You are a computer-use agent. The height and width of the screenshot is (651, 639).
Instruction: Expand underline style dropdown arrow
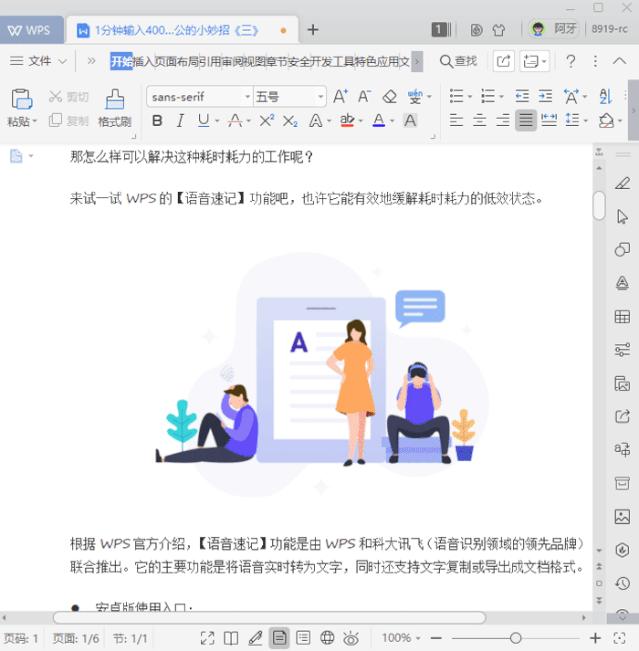click(217, 121)
